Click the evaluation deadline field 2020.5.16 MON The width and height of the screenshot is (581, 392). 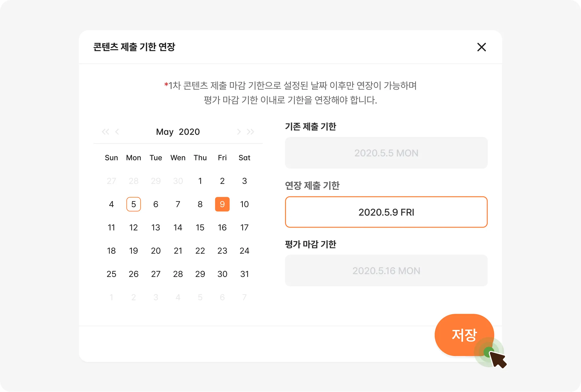pos(386,271)
